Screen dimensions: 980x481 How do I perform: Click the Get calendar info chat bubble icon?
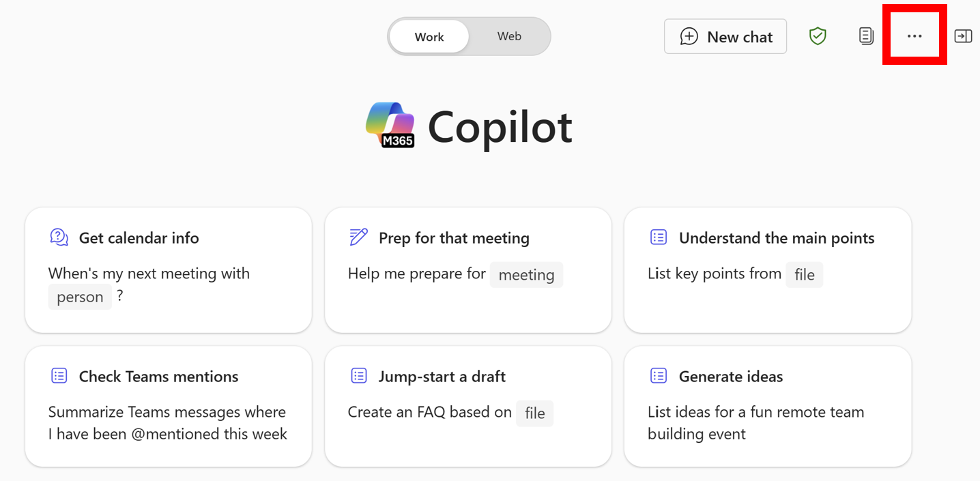(x=59, y=237)
